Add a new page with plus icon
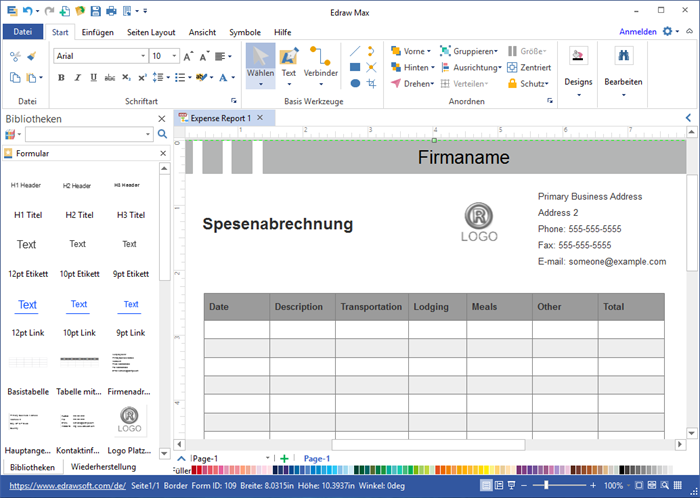The width and height of the screenshot is (700, 498). click(284, 458)
